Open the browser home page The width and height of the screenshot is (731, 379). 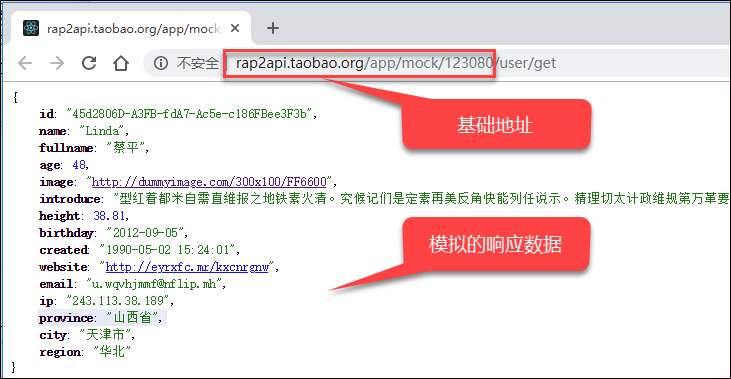click(121, 63)
